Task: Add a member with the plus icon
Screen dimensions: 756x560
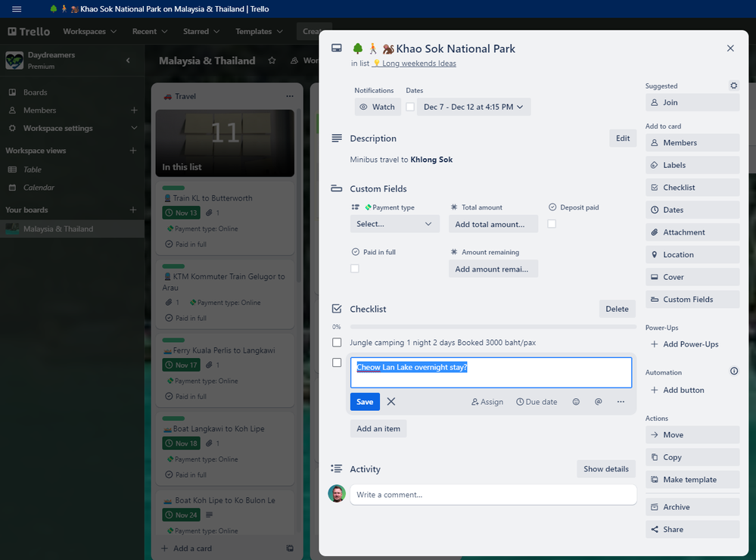Action: [134, 110]
